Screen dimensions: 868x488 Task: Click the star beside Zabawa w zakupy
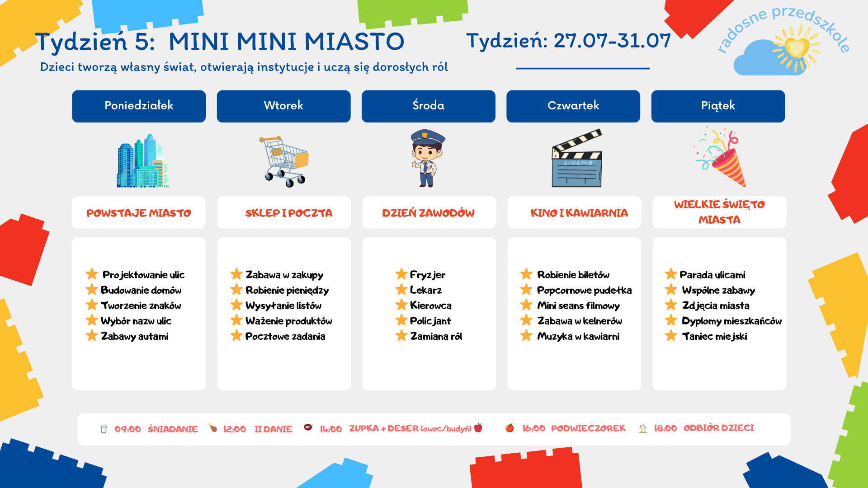point(236,274)
